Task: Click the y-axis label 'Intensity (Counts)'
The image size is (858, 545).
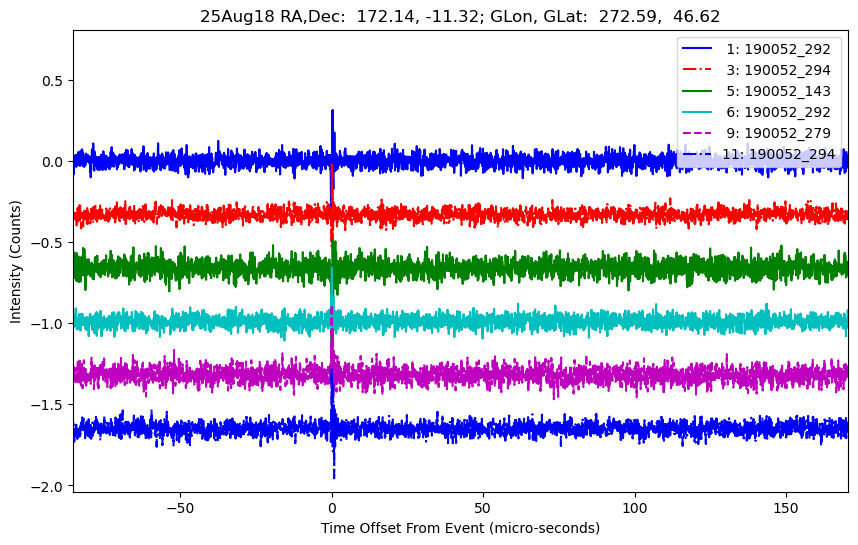Action: [15, 262]
